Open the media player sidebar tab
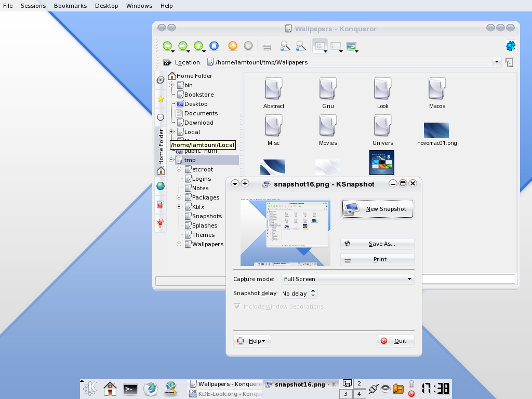The width and height of the screenshot is (532, 399). pos(161,80)
